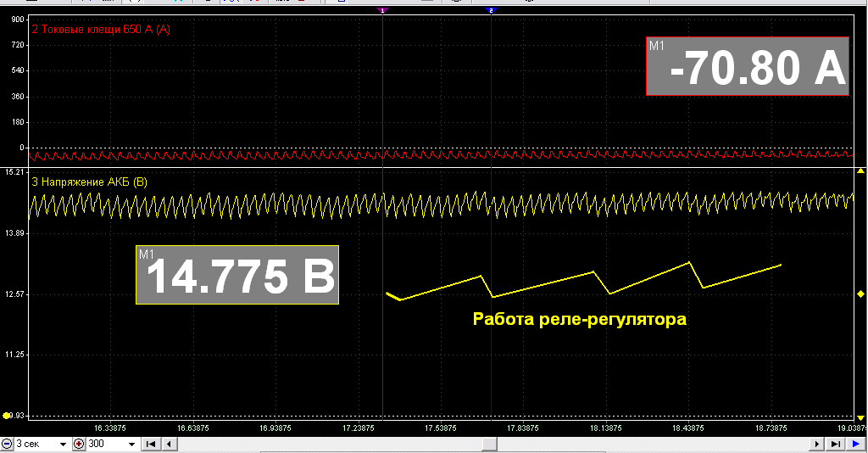This screenshot has width=868, height=453.
Task: Click the red zoom-in plus icon beside 300
Action: (79, 445)
